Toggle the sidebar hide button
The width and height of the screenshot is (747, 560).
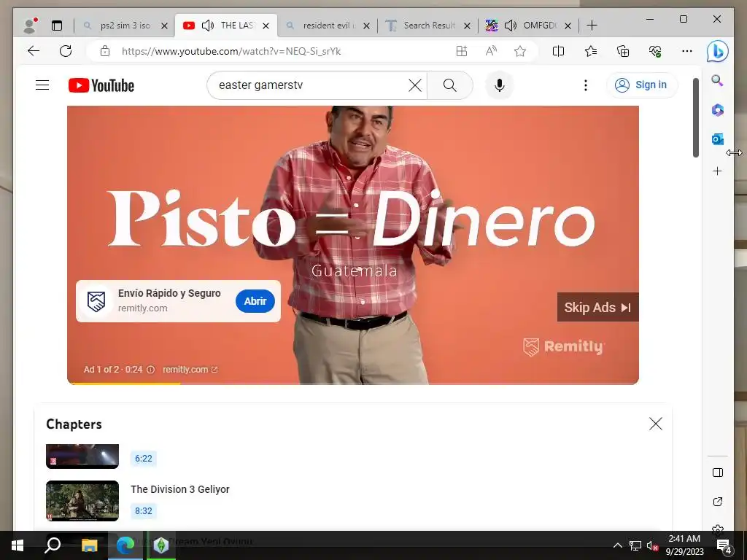(x=718, y=472)
